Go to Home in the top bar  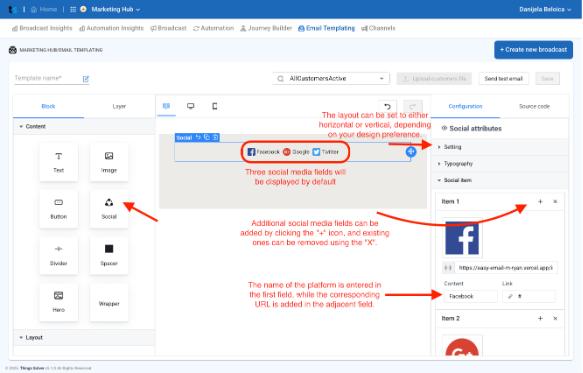tap(44, 9)
